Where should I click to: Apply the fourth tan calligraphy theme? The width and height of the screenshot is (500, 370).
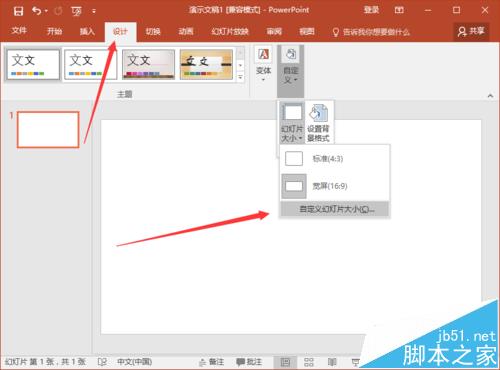(206, 64)
